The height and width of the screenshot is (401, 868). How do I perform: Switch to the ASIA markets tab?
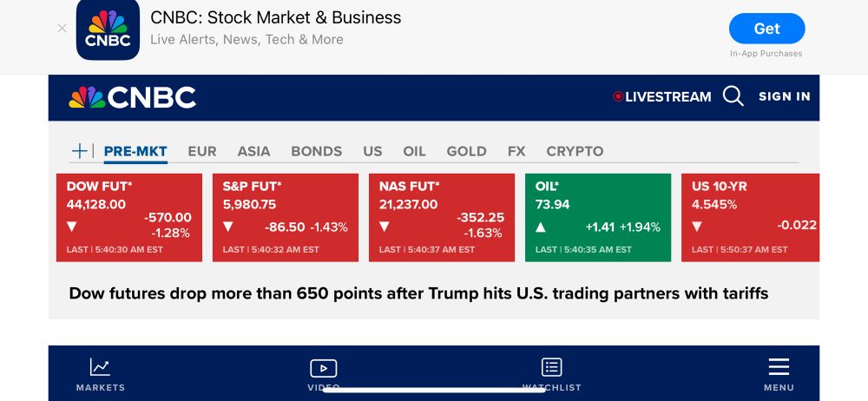click(x=253, y=151)
